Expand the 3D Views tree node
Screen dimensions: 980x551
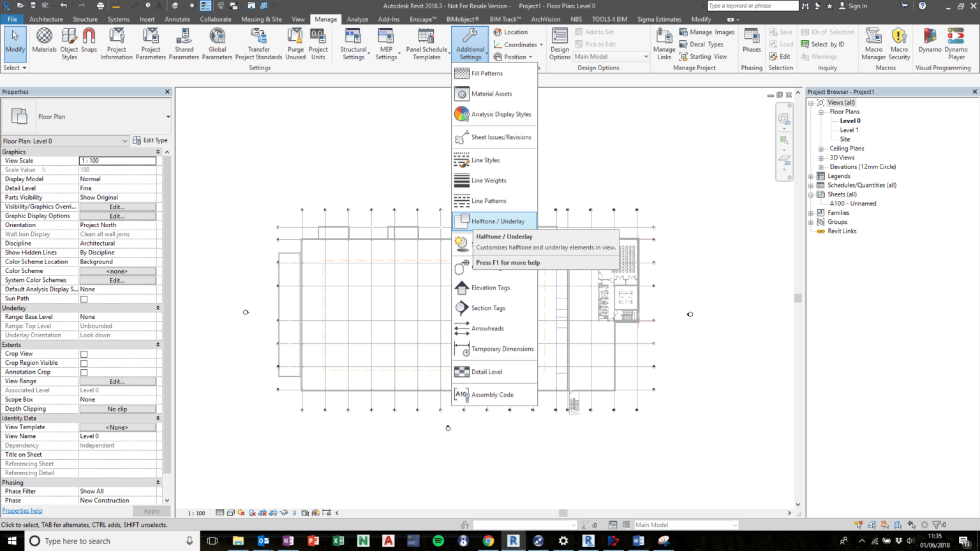pos(821,158)
